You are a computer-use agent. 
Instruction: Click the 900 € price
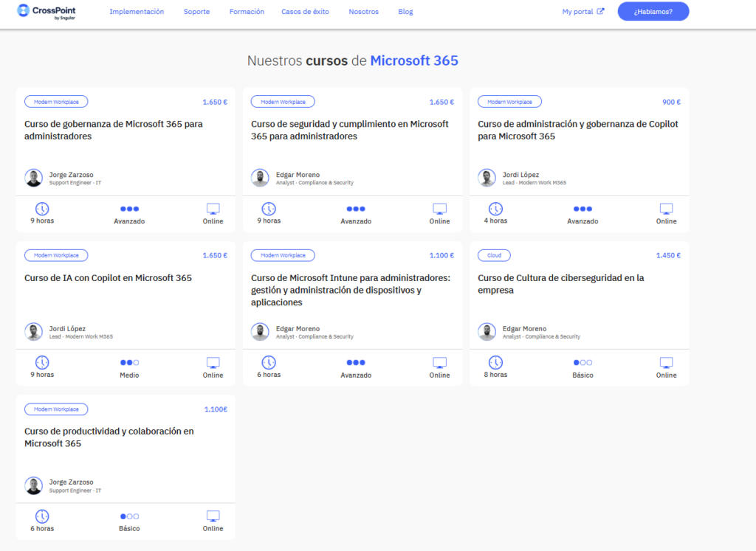pyautogui.click(x=672, y=102)
